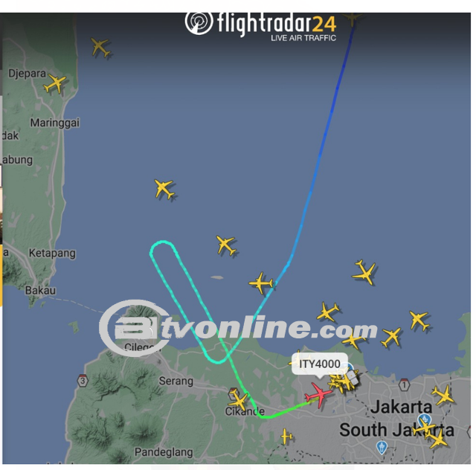Click the plane crossing the blue flight trail
Viewport: 476px width, 470px height.
click(x=261, y=283)
